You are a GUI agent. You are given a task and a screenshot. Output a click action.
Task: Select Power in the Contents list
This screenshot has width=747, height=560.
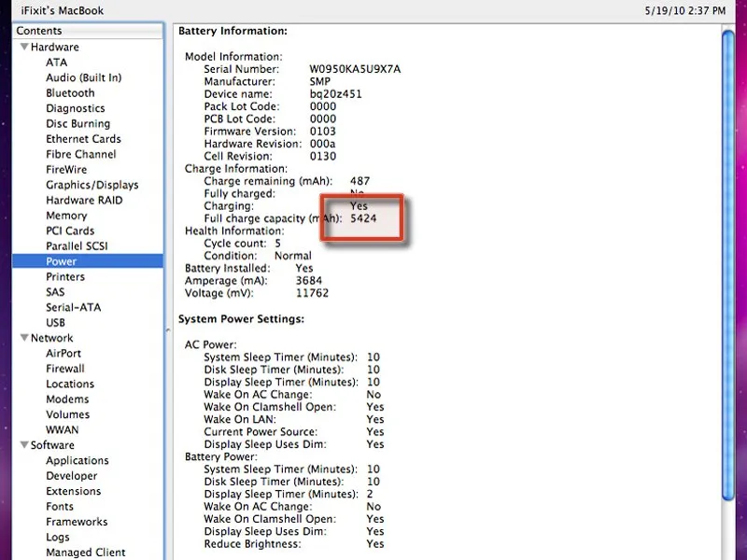point(62,262)
